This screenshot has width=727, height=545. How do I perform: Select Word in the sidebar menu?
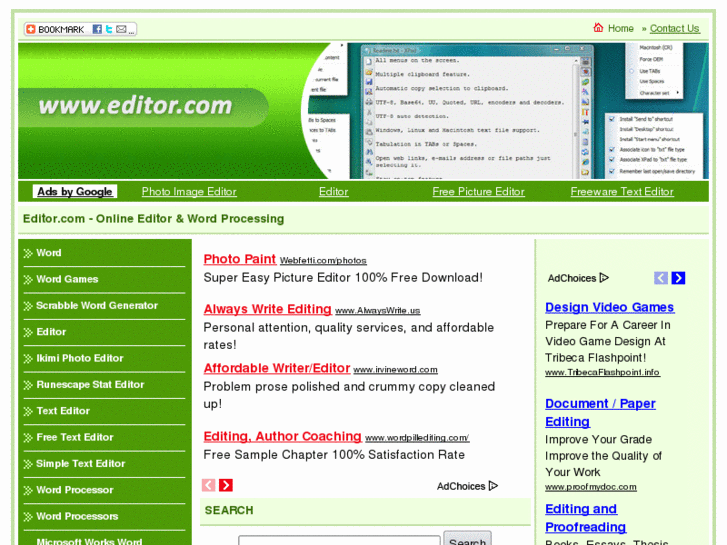click(49, 253)
